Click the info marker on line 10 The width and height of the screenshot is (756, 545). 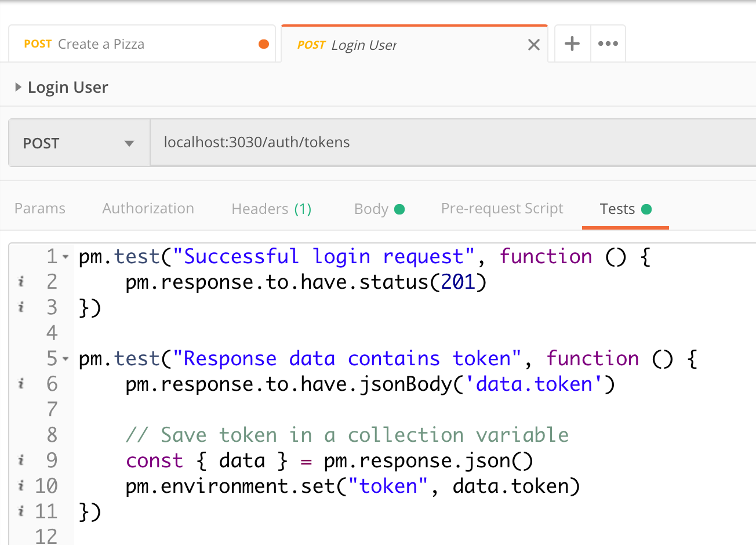click(21, 486)
